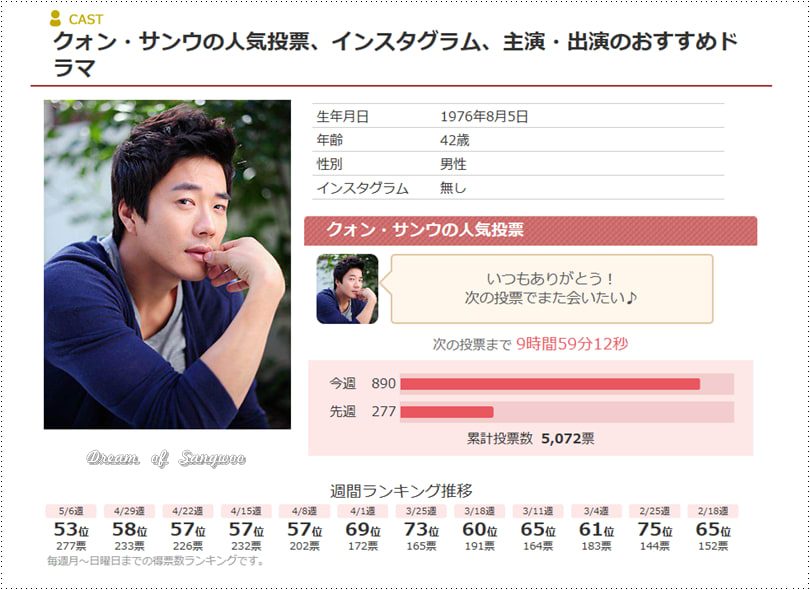Click the countdown timer 9時間59分12秒

[572, 344]
